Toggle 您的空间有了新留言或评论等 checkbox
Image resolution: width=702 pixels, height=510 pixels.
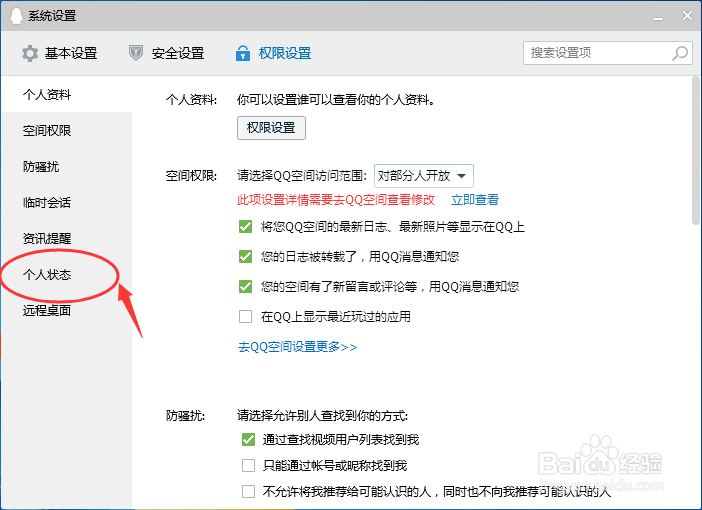pyautogui.click(x=245, y=287)
